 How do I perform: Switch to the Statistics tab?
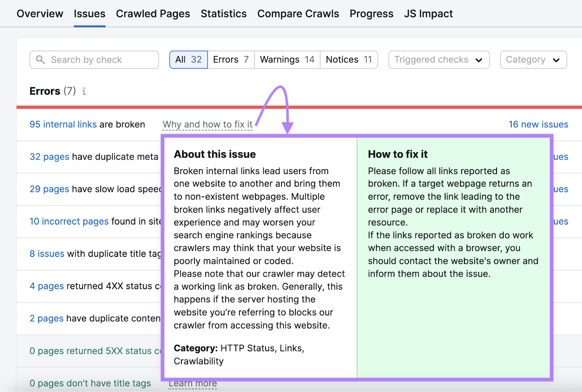223,13
